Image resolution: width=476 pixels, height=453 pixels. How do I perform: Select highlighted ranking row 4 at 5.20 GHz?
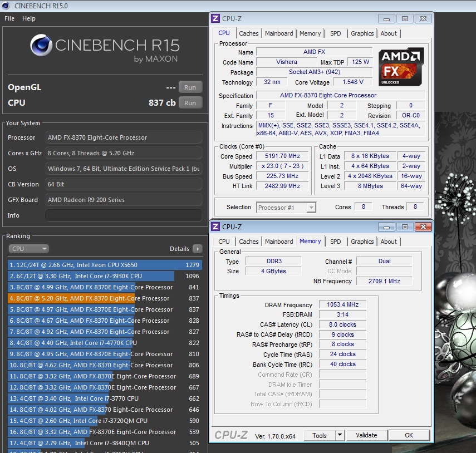click(x=105, y=298)
